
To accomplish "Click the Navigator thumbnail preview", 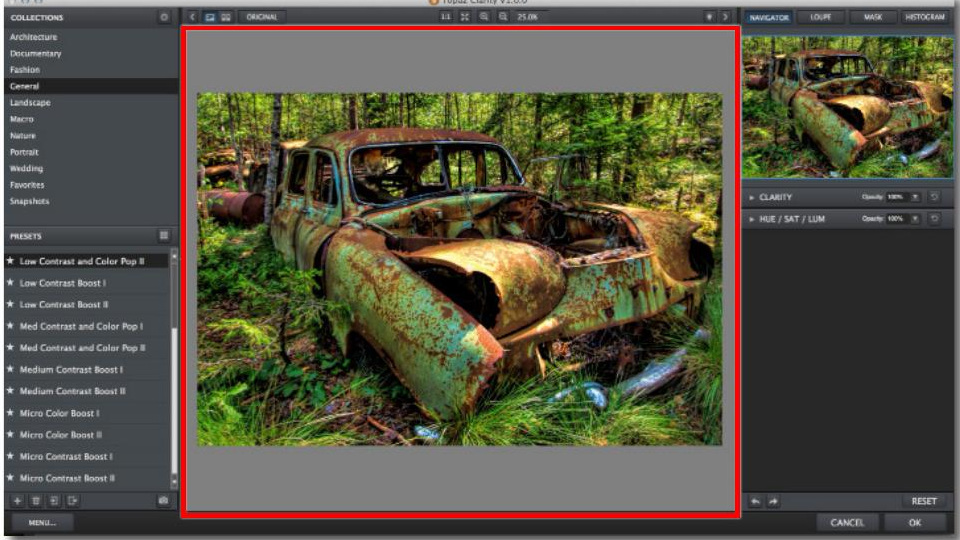I will (x=847, y=107).
